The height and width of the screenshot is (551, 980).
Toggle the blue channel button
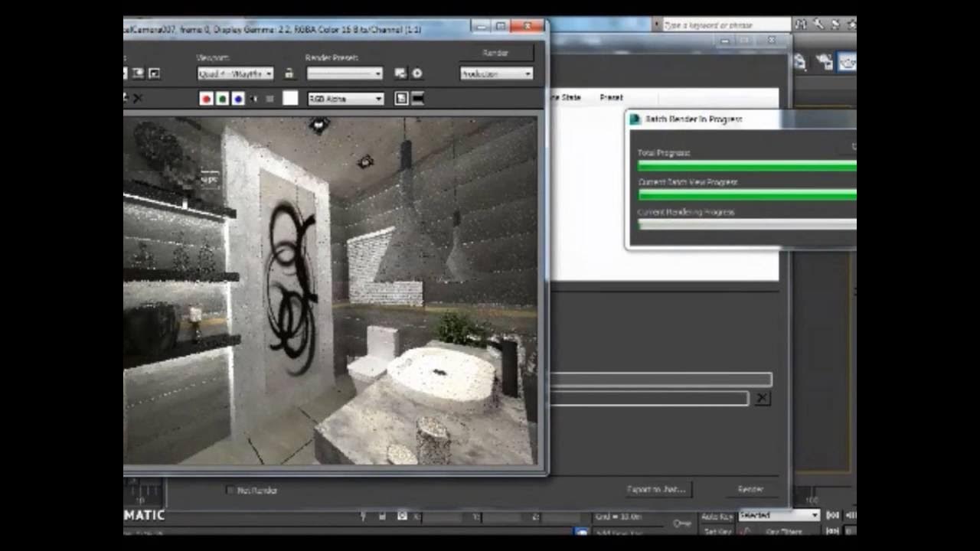click(x=238, y=99)
